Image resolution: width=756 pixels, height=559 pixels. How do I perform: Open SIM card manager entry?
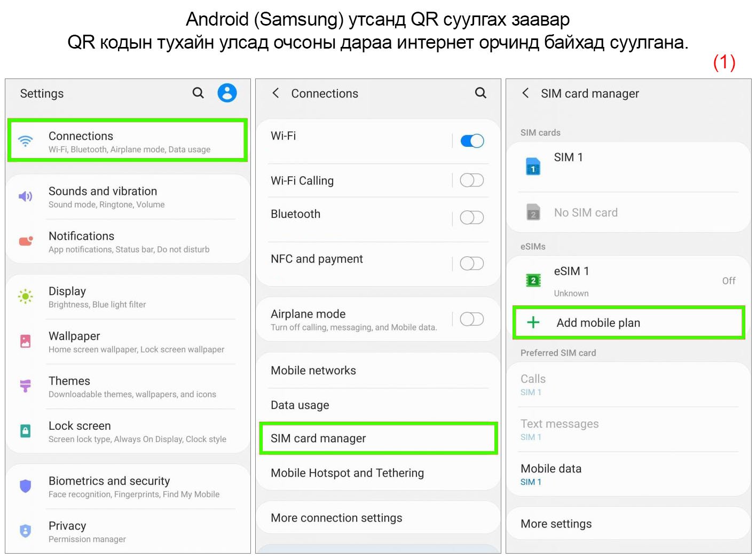click(378, 438)
